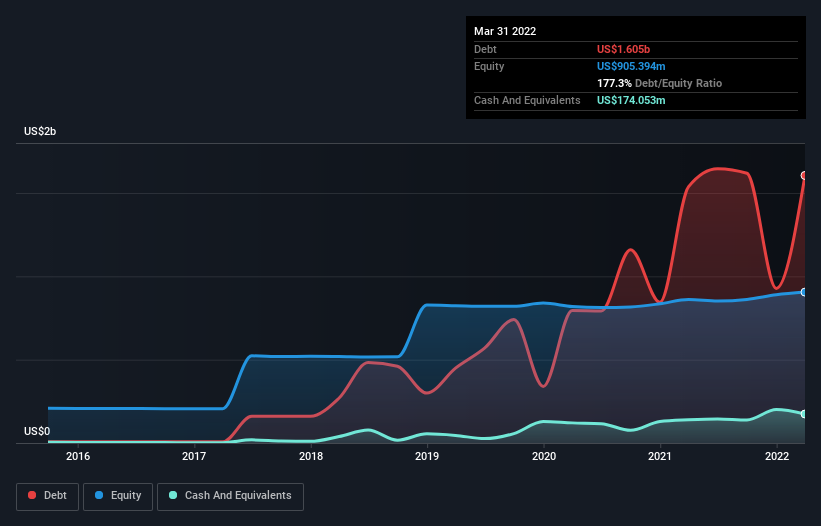Toggle the Equity series legend button

pos(118,496)
